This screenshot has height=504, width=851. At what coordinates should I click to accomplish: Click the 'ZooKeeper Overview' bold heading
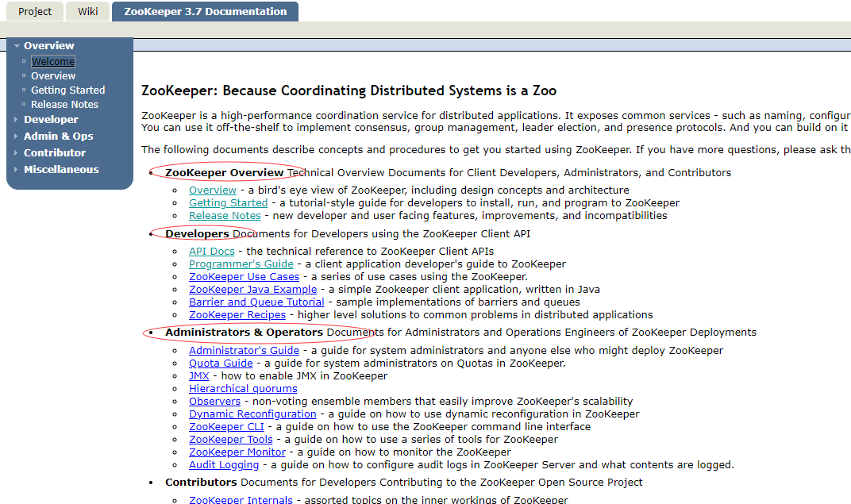coord(225,172)
